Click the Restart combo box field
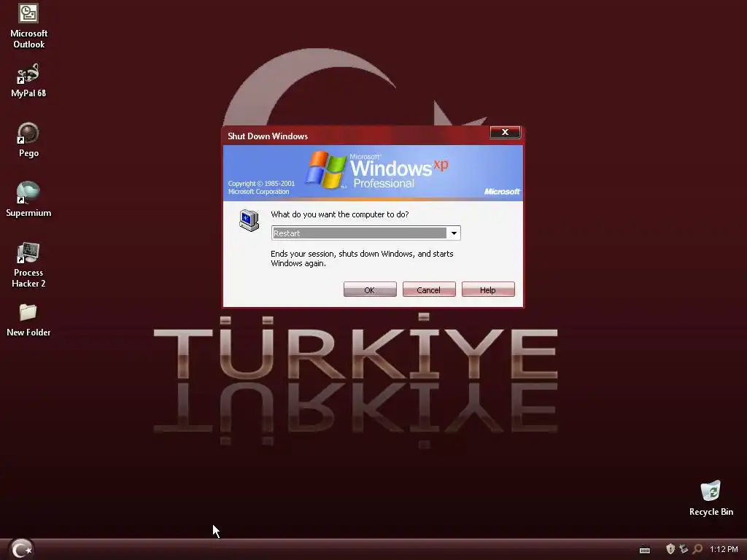The height and width of the screenshot is (560, 747). [366, 233]
